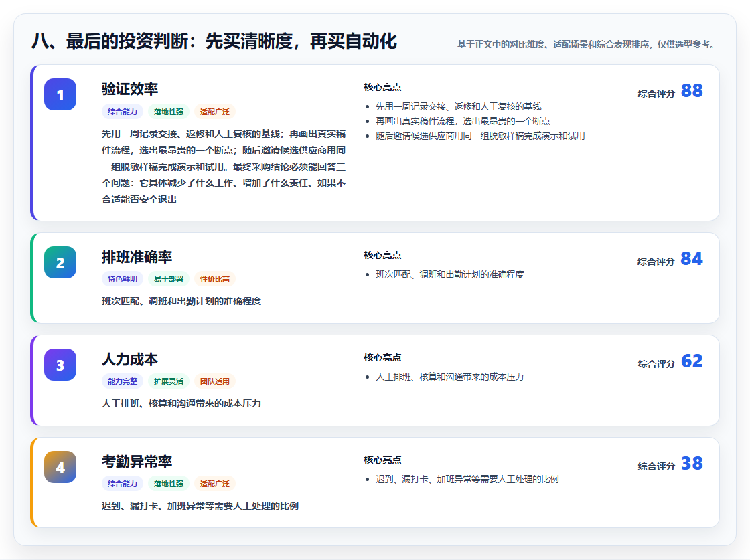Select the 综合能力 tag under 验证效率
This screenshot has width=750, height=560.
pyautogui.click(x=123, y=112)
